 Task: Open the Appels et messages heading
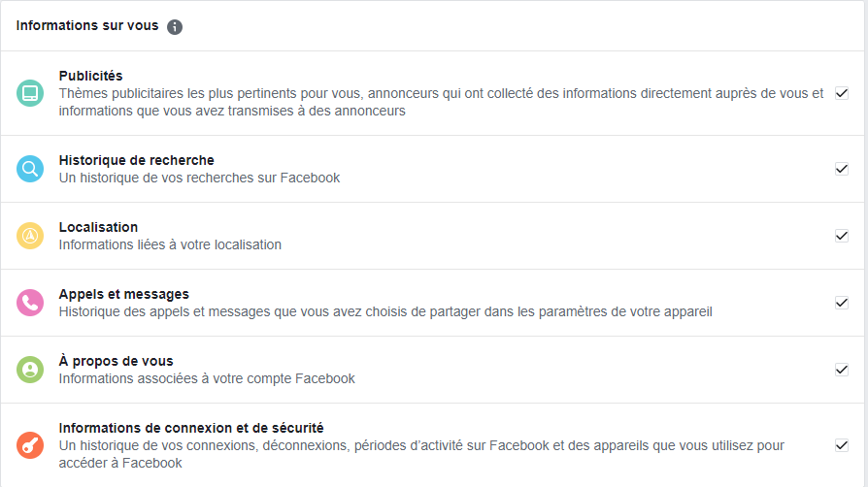(123, 294)
